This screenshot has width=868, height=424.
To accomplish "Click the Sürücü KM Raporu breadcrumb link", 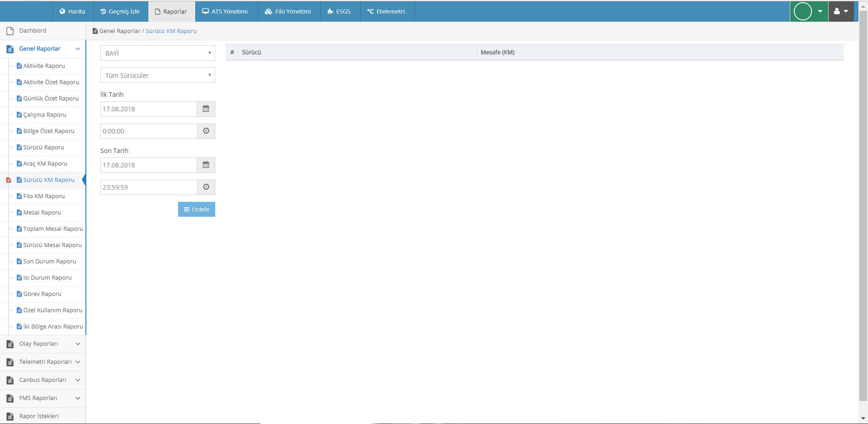I will 171,31.
